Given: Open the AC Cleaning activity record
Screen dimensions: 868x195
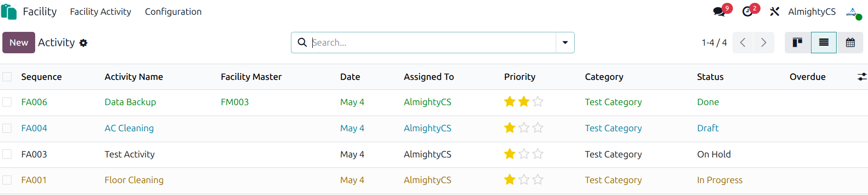Looking at the screenshot, I should pos(129,128).
